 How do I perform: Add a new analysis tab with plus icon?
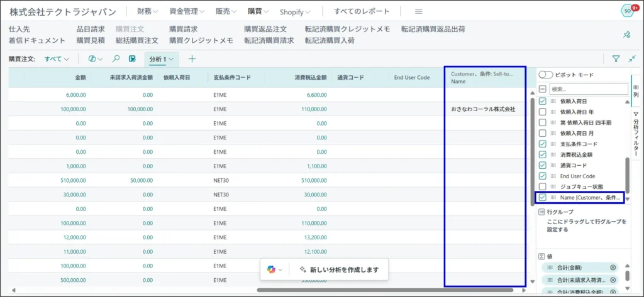(x=192, y=59)
